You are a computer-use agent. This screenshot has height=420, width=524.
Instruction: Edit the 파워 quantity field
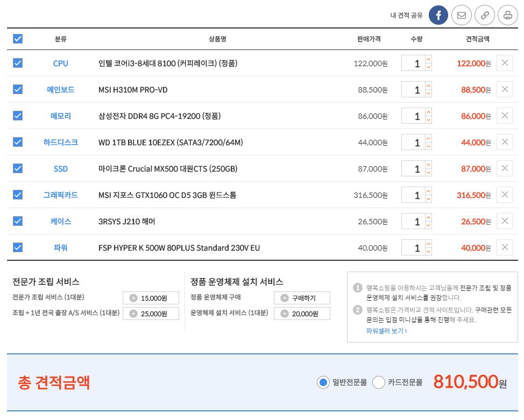pos(413,247)
